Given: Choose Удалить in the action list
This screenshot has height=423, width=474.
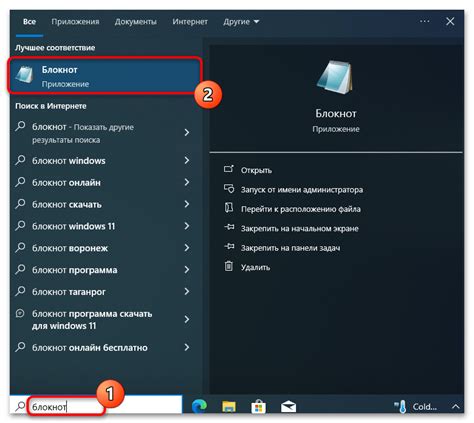Looking at the screenshot, I should pyautogui.click(x=255, y=267).
